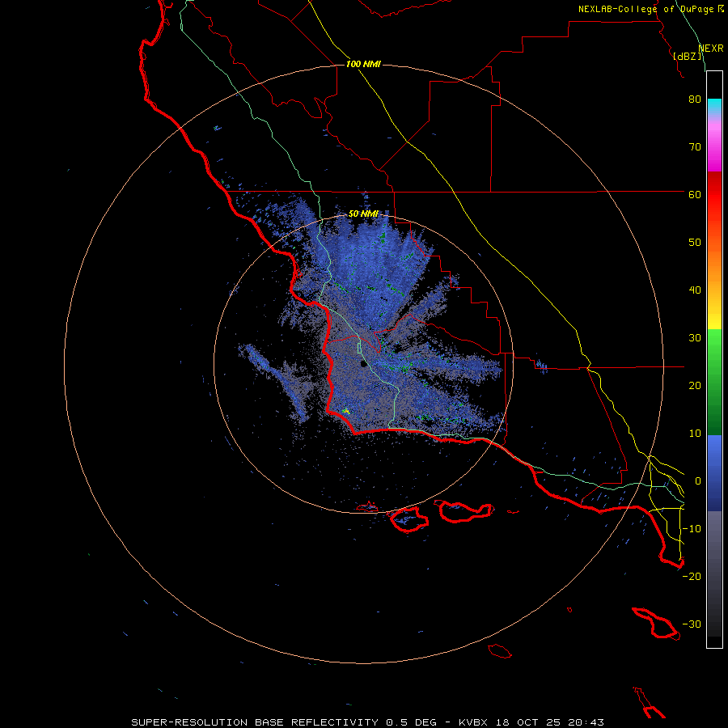Click the -20 dBZ scale value
Image resolution: width=728 pixels, height=728 pixels.
692,577
